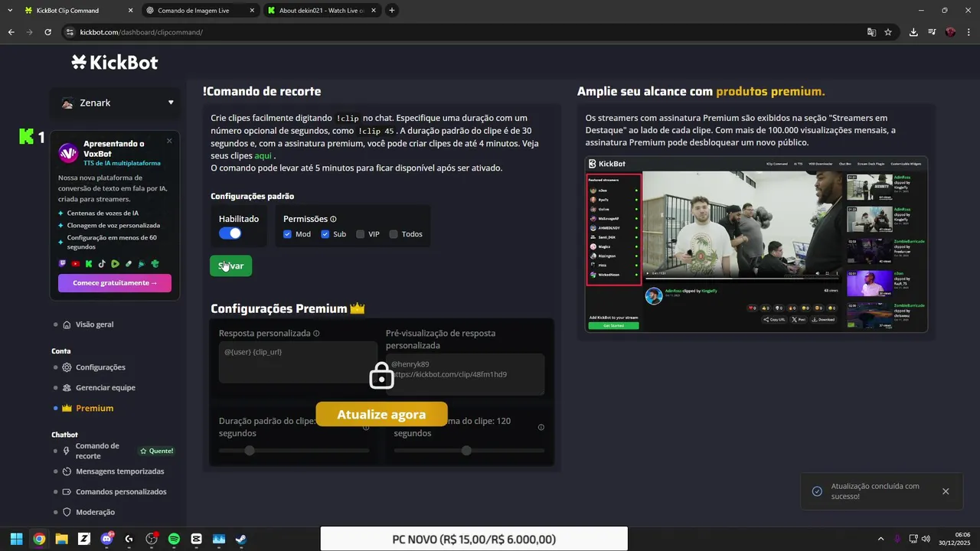Screen dimensions: 980x551
Task: Click the 'Resposta personalizada' text field
Action: 298,362
